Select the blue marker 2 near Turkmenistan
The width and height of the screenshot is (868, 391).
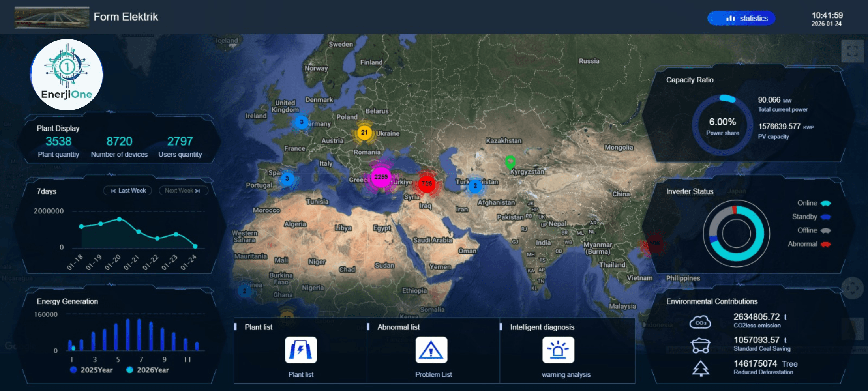click(475, 186)
